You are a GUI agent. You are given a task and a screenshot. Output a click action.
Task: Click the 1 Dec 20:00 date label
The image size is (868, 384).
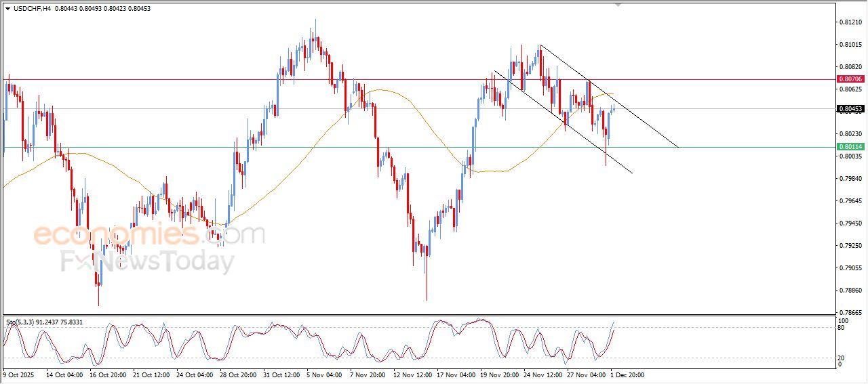coord(627,374)
